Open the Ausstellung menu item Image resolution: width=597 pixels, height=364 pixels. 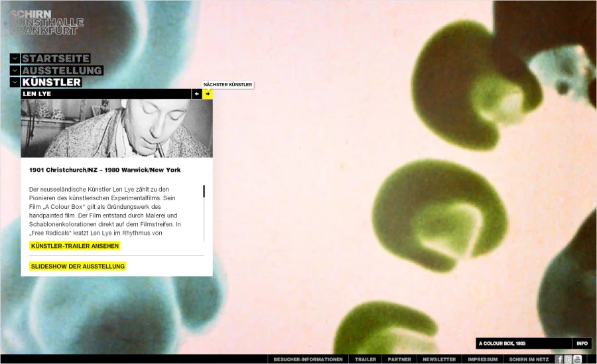point(62,70)
